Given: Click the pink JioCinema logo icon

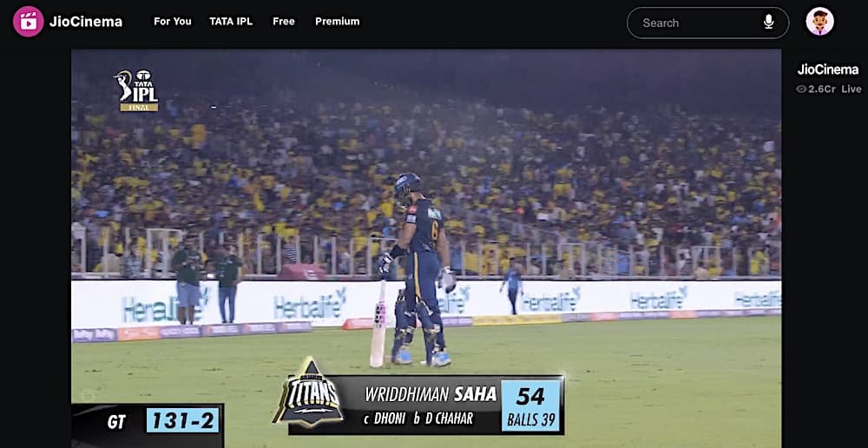Looking at the screenshot, I should coord(29,22).
